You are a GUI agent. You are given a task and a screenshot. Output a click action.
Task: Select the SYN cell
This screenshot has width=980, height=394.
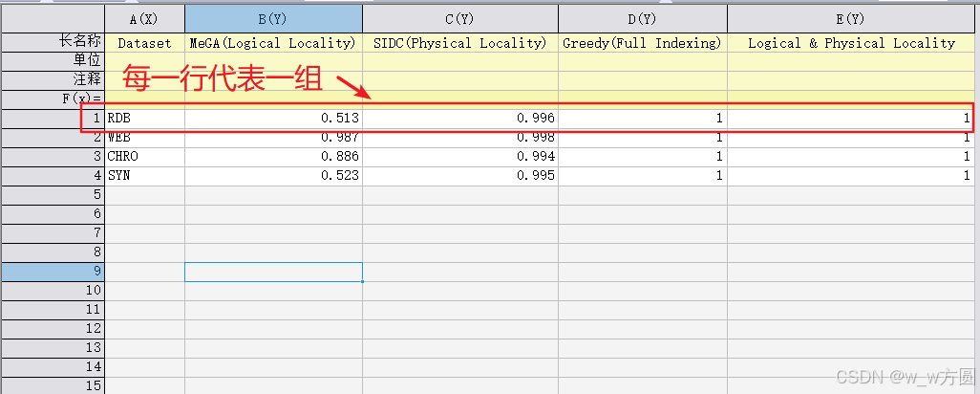coord(144,176)
